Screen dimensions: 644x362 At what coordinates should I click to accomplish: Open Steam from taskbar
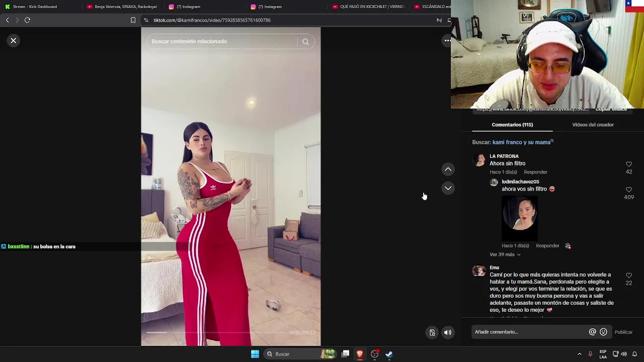[x=389, y=354]
